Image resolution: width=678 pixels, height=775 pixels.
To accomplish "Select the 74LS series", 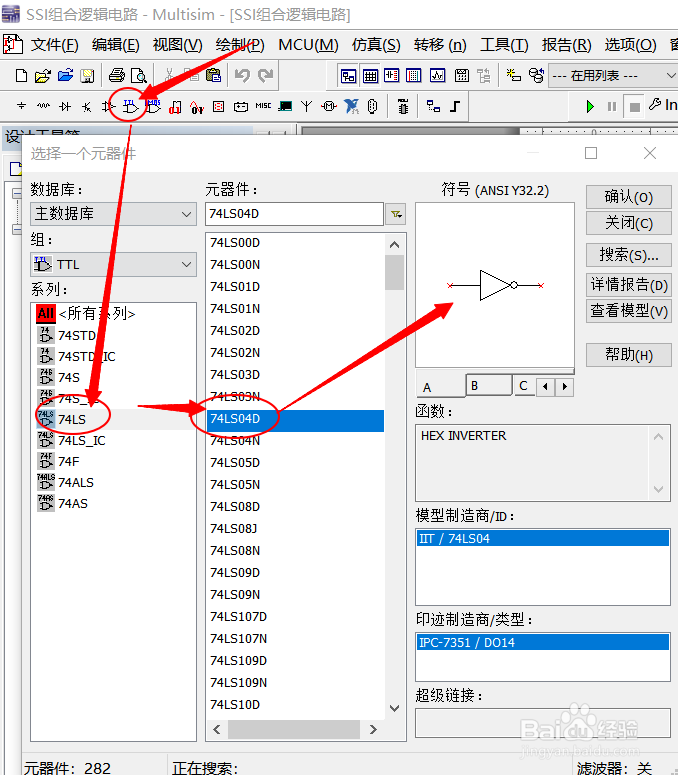I will (x=72, y=420).
